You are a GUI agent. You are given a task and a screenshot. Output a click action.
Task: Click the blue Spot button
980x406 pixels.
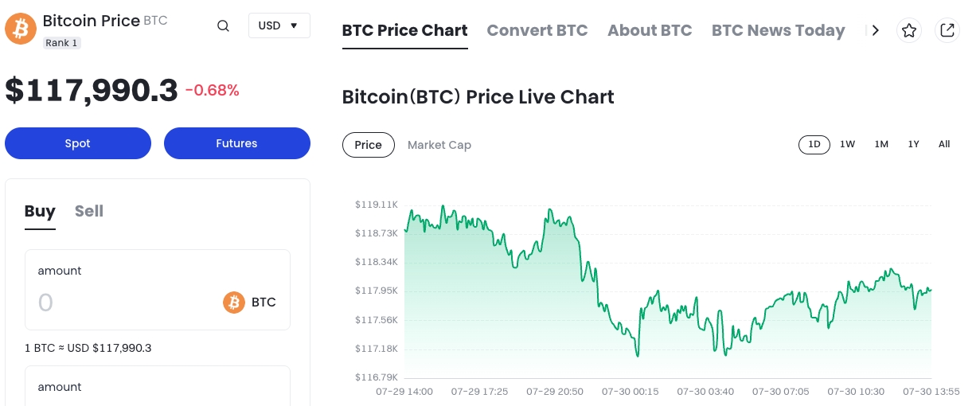click(x=78, y=143)
